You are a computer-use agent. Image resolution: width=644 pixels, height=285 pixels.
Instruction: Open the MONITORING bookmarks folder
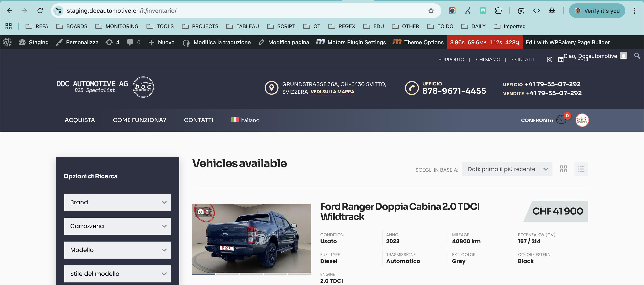pos(117,26)
